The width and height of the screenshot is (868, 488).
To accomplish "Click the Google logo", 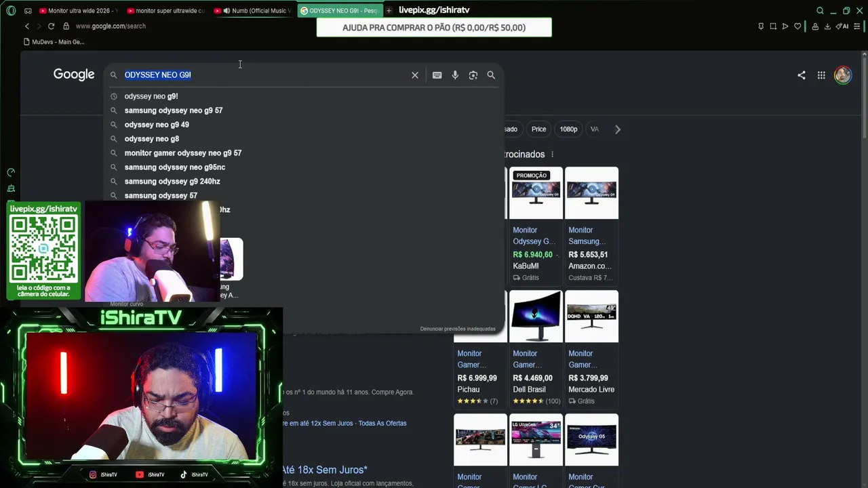I will point(74,75).
